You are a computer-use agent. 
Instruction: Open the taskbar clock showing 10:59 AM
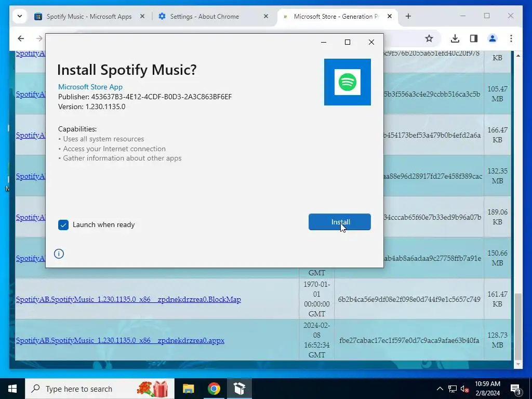click(487, 389)
